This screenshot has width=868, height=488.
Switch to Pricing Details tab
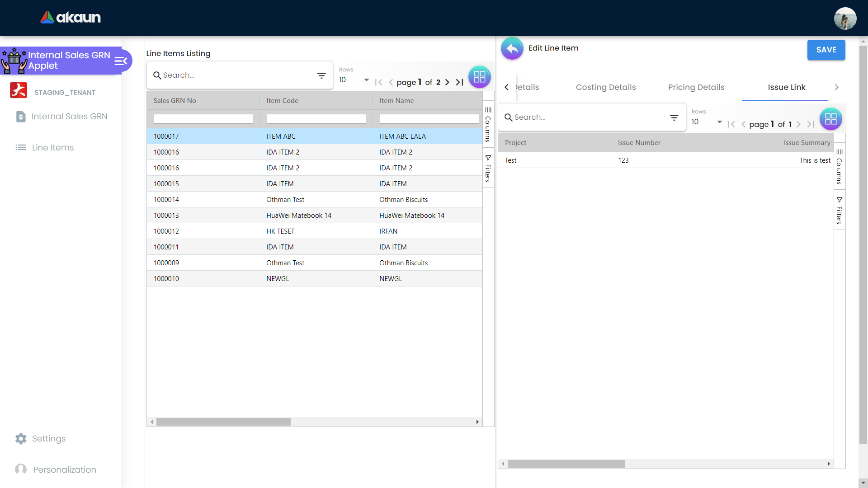[x=696, y=87]
